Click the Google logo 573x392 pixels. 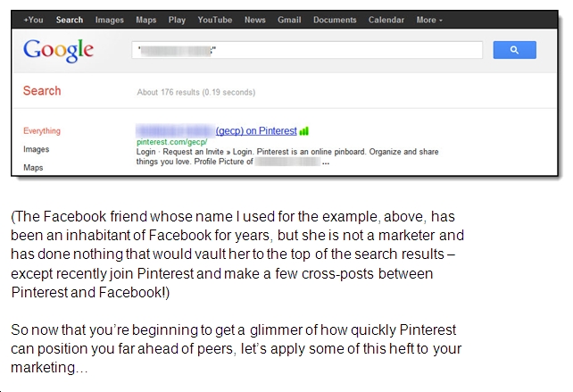point(59,51)
